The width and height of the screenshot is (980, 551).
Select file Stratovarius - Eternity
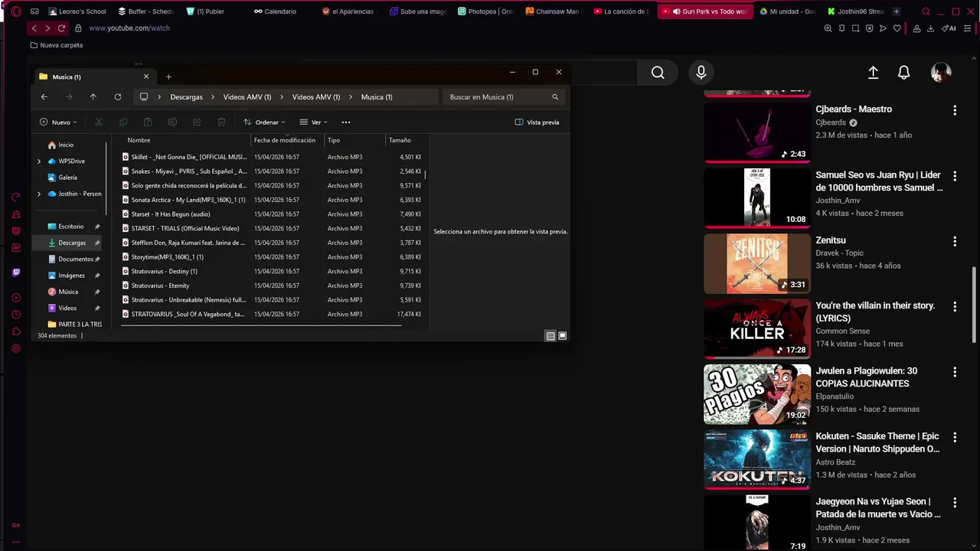[160, 285]
